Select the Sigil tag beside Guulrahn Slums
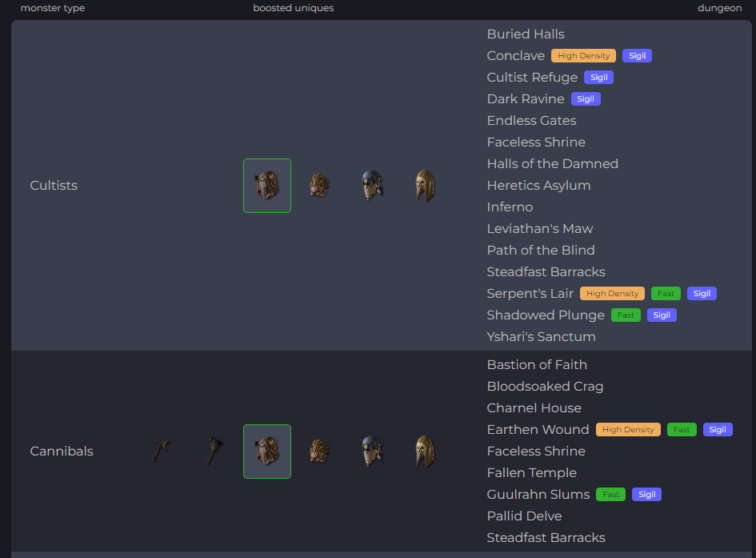 646,495
